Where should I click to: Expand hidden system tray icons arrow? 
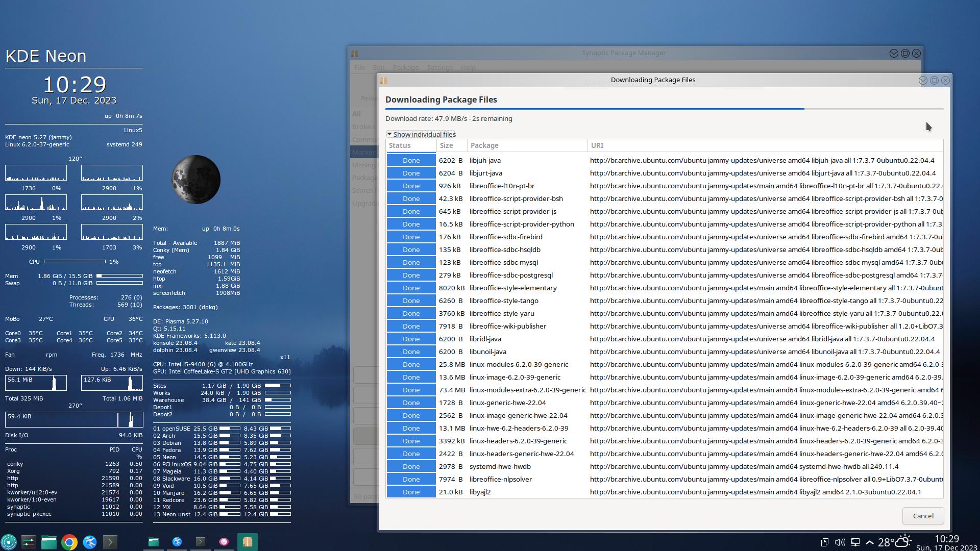click(x=870, y=542)
